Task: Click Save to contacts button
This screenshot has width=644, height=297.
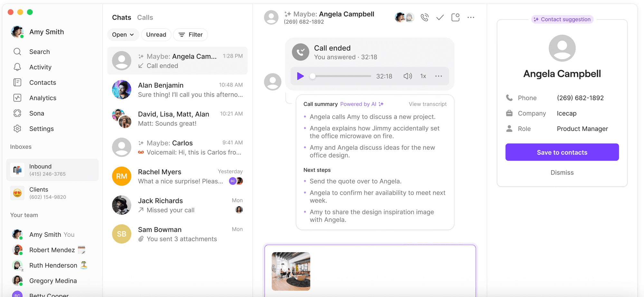Action: [562, 152]
